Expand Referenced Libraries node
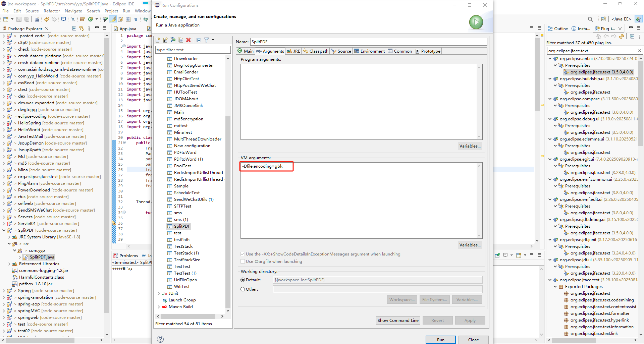644x344 pixels. tap(9, 264)
